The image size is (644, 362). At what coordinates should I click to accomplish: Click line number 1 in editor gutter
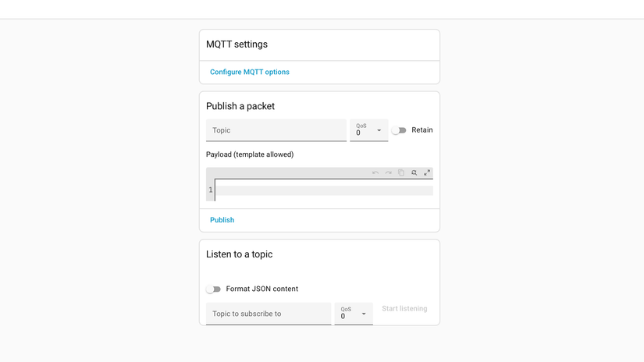pos(210,190)
